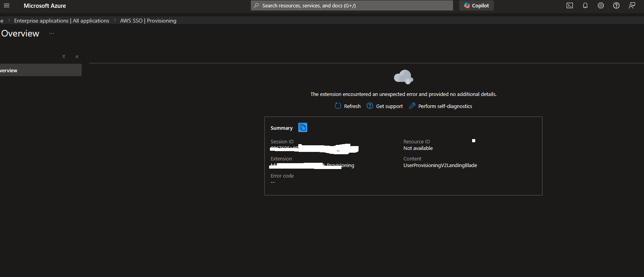Go to Microsoft Azure home

coord(45,6)
